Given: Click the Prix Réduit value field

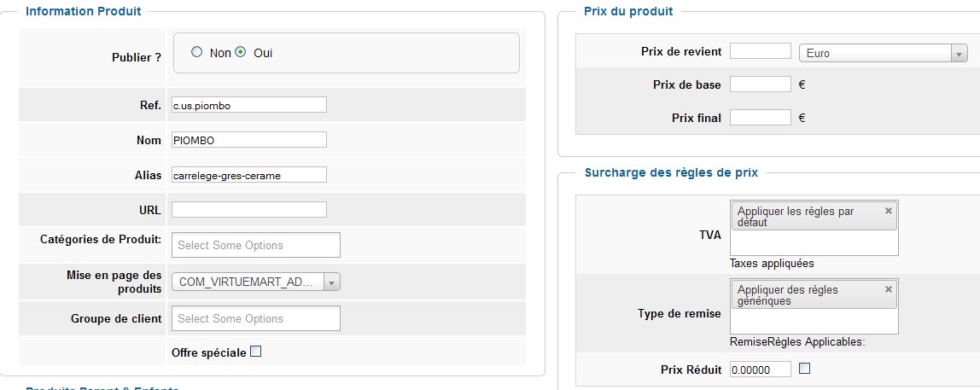Looking at the screenshot, I should (761, 370).
